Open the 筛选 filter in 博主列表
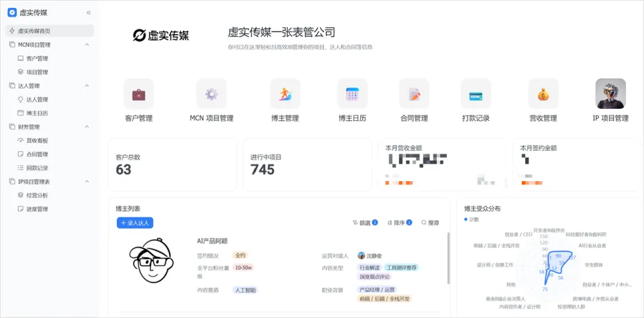The height and width of the screenshot is (318, 644). tap(364, 223)
